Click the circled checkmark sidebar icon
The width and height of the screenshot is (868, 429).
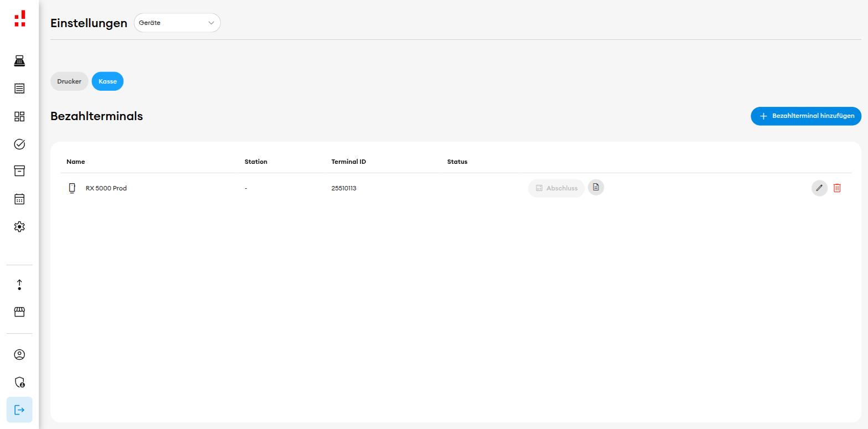pyautogui.click(x=19, y=144)
